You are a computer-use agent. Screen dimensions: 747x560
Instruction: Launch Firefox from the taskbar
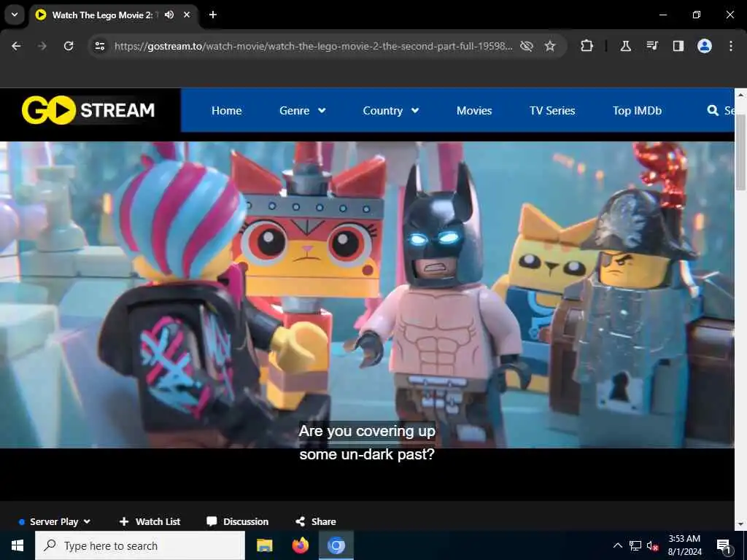[300, 545]
